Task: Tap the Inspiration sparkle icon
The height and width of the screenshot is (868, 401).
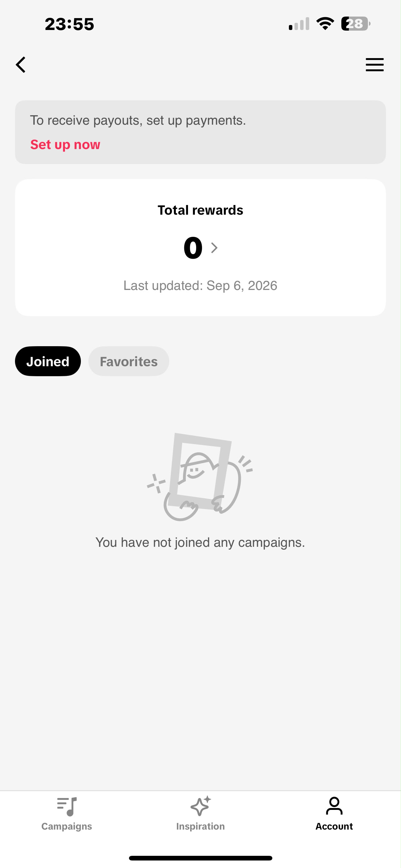Action: 200,806
